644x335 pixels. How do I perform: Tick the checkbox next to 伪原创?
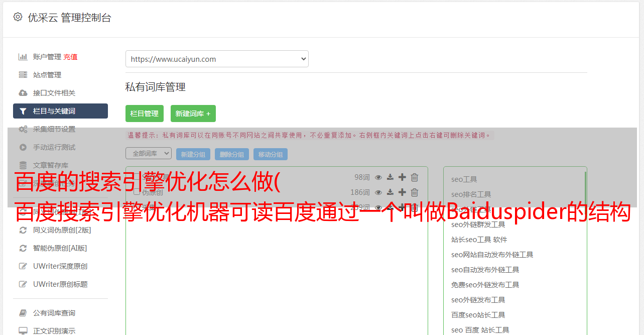click(137, 192)
